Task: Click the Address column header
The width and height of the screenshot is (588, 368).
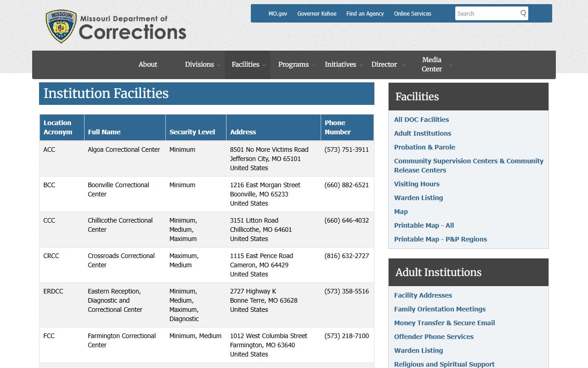Action: tap(273, 127)
